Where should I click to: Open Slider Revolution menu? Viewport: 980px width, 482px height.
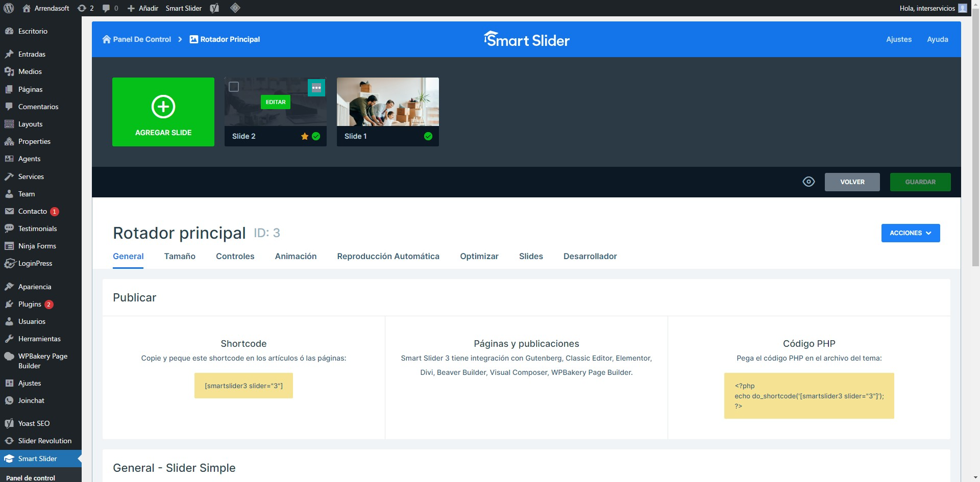pos(41,441)
